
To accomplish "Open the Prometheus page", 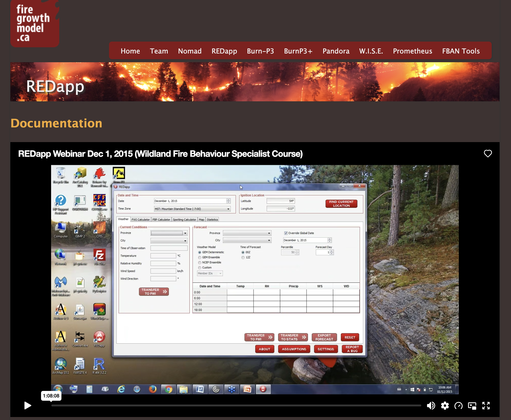I will coord(413,51).
